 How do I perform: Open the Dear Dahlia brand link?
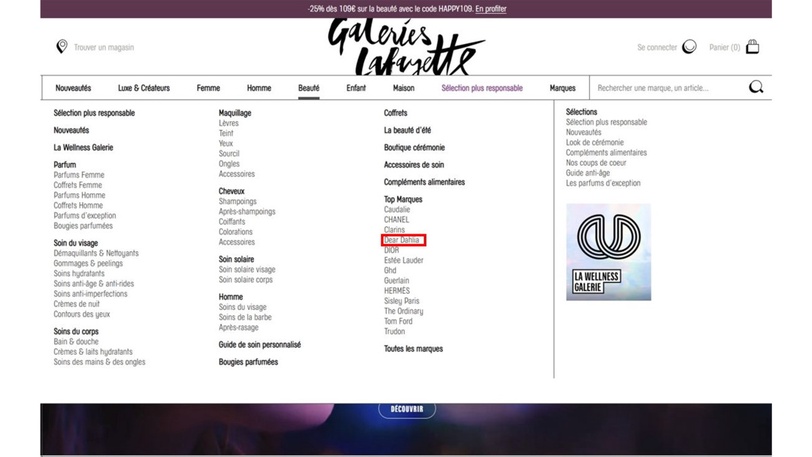(401, 240)
